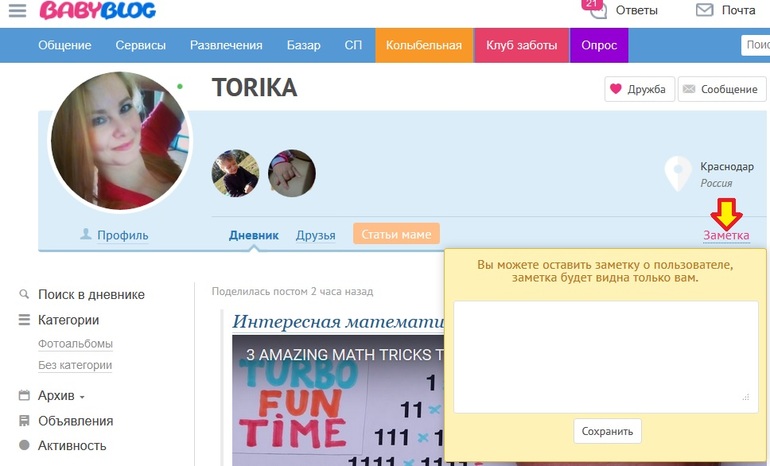Send a message via Сообщение button
Screen dimensions: 770x466
click(x=719, y=89)
